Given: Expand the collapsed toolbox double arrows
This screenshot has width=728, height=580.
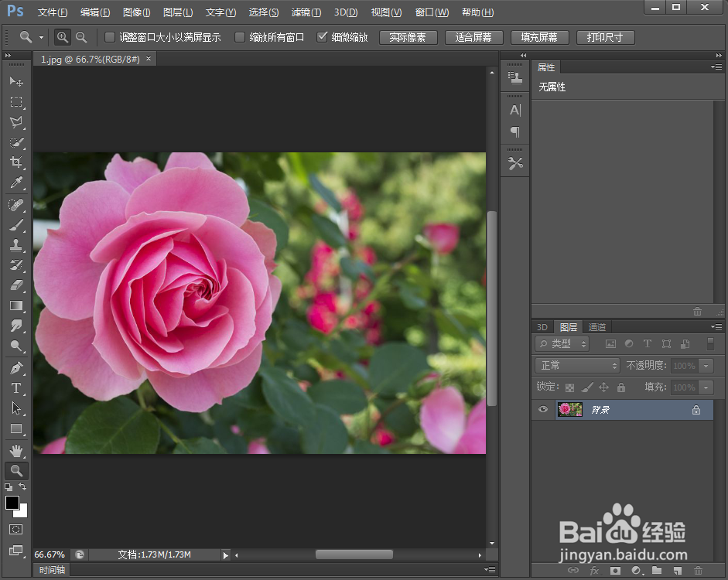Looking at the screenshot, I should [8, 55].
